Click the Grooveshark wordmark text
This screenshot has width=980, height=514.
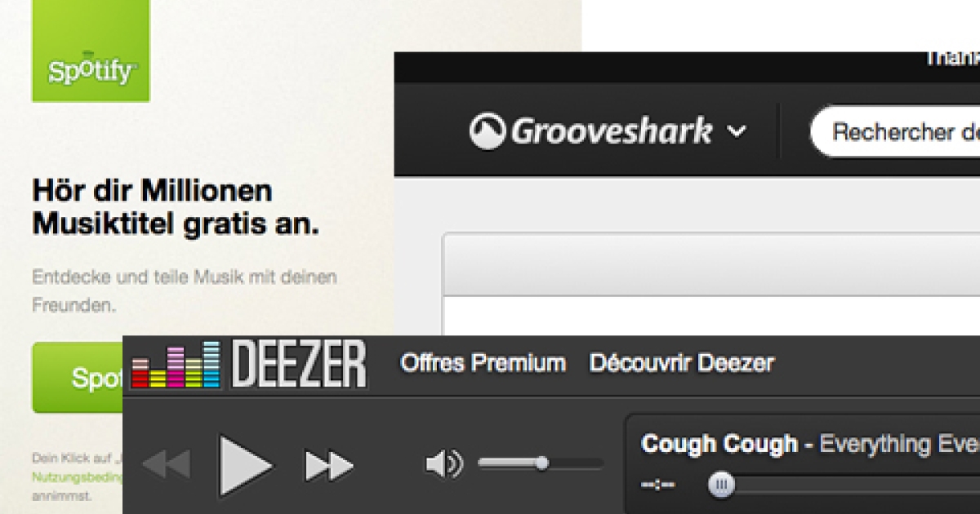tap(612, 131)
